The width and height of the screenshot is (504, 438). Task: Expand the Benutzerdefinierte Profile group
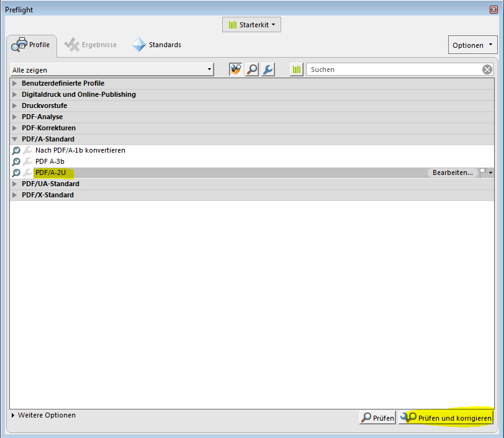[x=16, y=83]
